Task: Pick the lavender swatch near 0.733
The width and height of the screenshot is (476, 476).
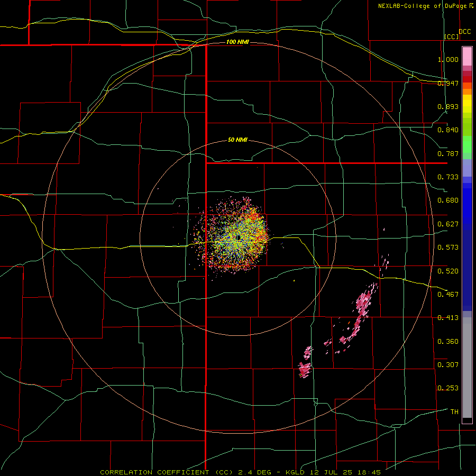Action: click(x=467, y=168)
